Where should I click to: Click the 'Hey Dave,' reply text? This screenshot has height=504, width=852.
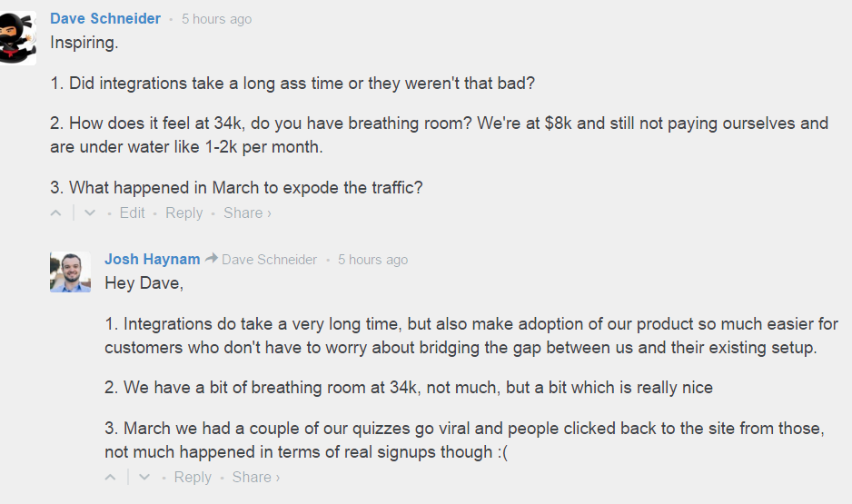[x=144, y=283]
